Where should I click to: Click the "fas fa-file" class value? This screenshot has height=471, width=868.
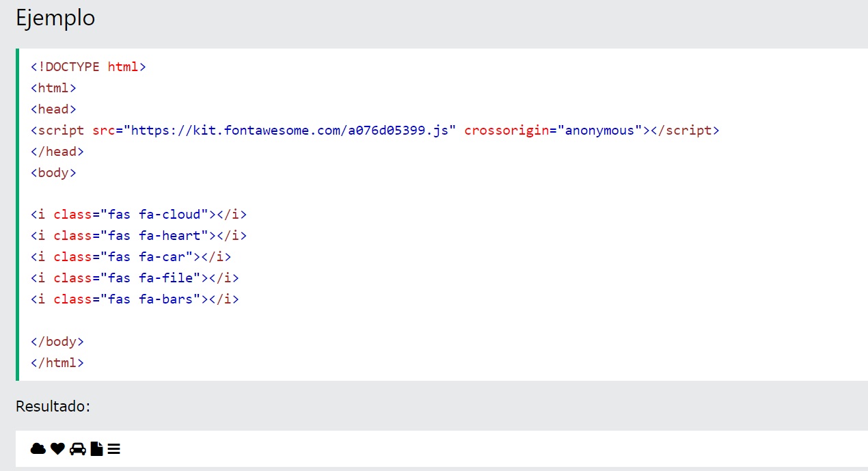151,278
